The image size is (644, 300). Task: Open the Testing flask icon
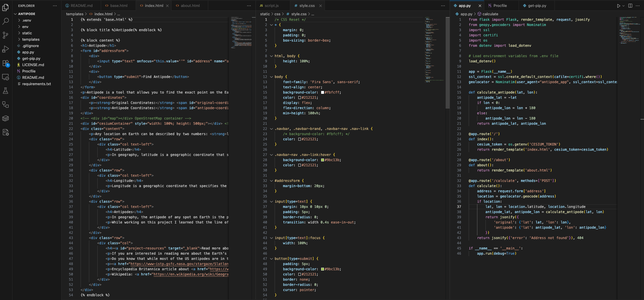[5, 91]
